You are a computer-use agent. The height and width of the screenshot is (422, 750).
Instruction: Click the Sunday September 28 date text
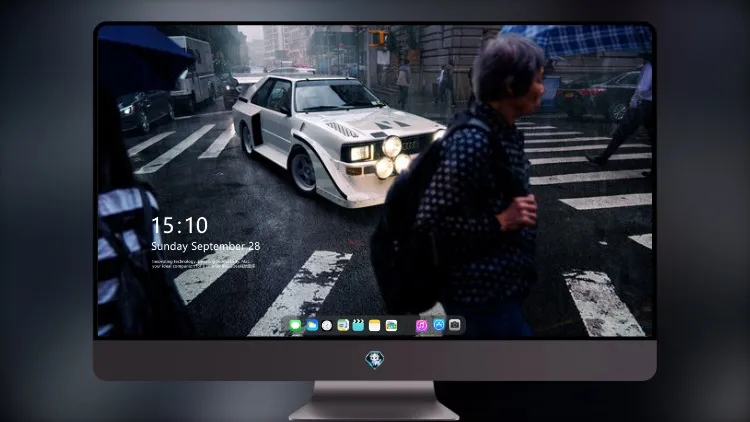pyautogui.click(x=206, y=246)
